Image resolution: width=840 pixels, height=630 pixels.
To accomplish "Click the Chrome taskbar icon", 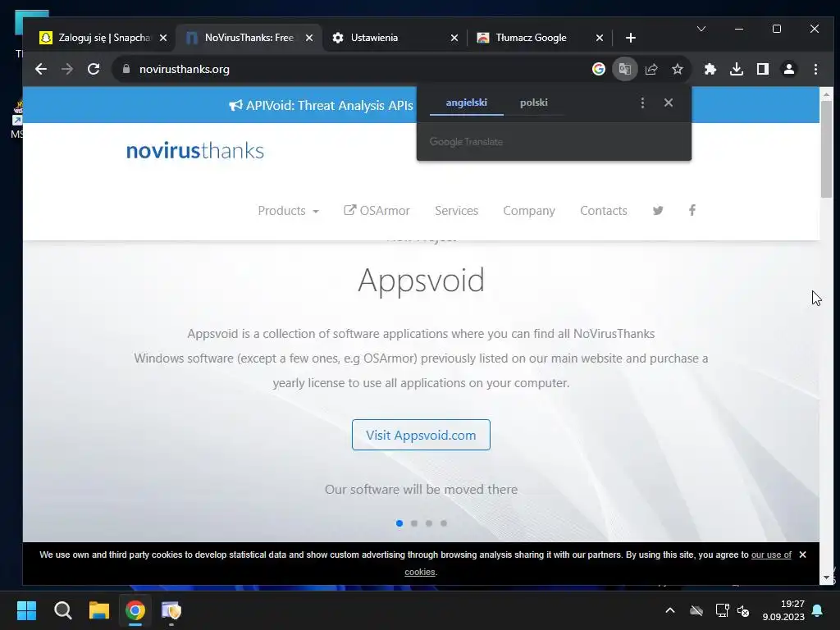I will [x=135, y=610].
